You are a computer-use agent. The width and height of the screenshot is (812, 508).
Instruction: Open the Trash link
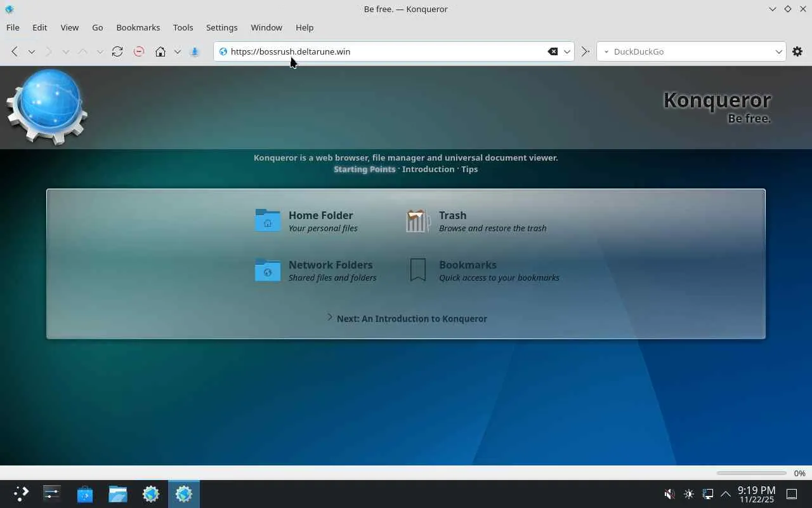pos(452,215)
